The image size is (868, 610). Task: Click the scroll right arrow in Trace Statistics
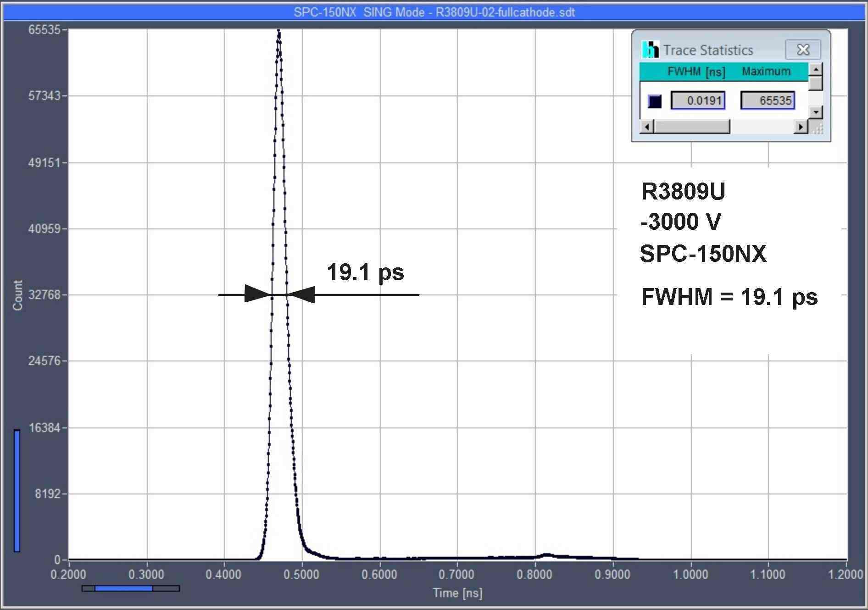pos(801,127)
